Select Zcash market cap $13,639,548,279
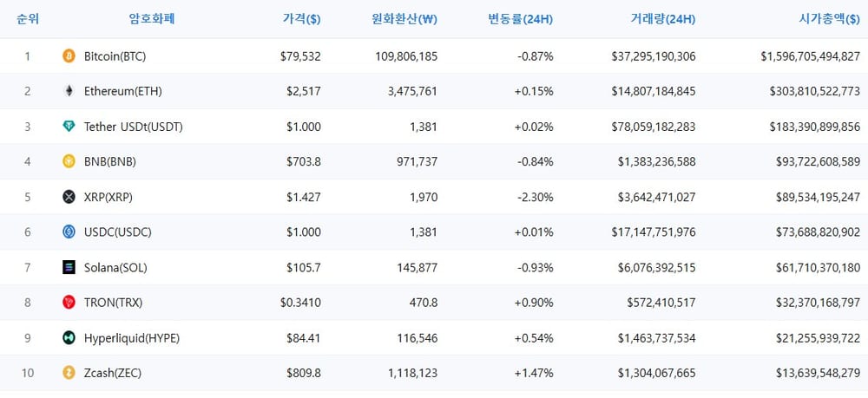Image resolution: width=868 pixels, height=398 pixels. (819, 374)
